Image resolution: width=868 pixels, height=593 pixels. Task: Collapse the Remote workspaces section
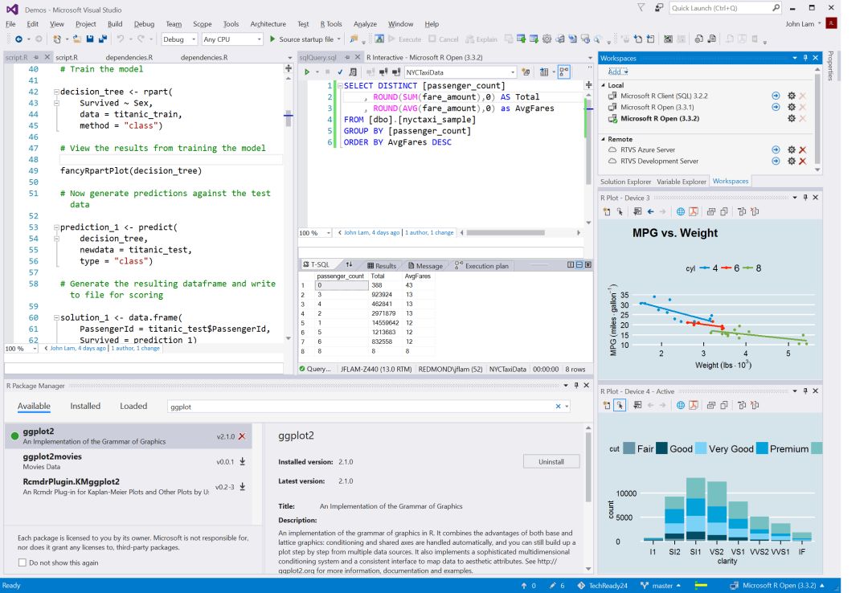tap(604, 139)
